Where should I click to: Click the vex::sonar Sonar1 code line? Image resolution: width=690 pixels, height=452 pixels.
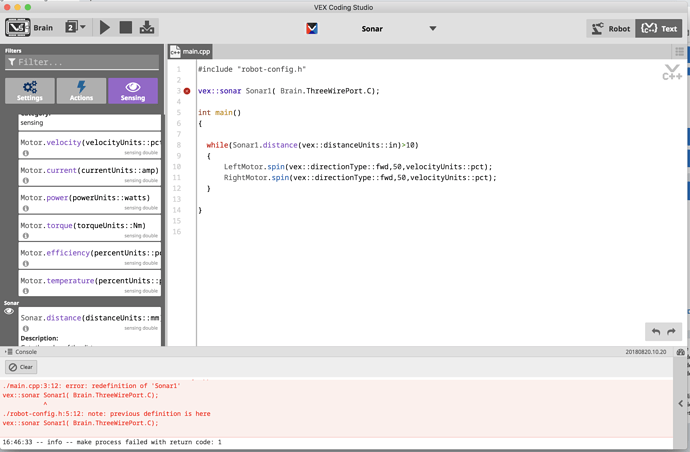[288, 91]
